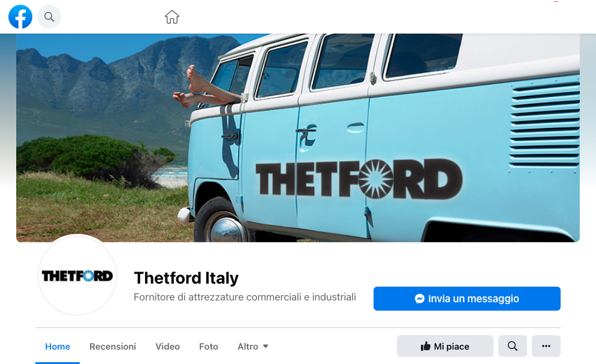Switch to the Video tab
Screen dimensions: 596x364
pyautogui.click(x=168, y=346)
